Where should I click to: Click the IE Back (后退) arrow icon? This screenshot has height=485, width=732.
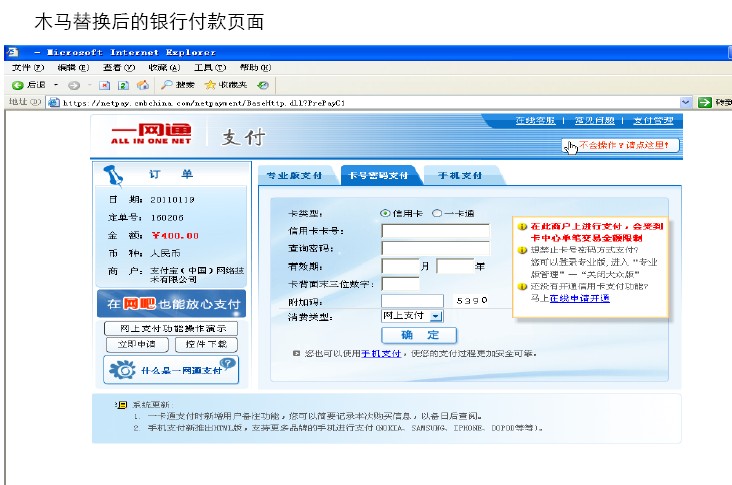18,85
